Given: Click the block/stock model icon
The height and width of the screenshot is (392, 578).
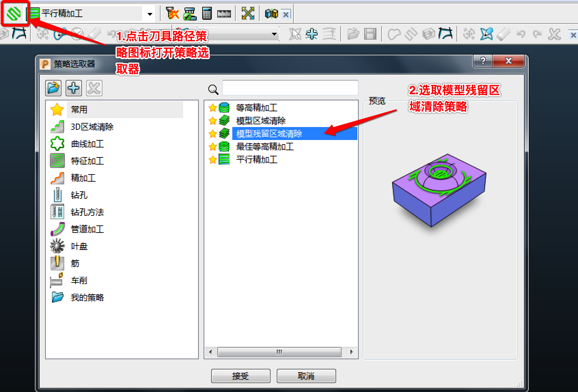Looking at the screenshot, I should 271,14.
